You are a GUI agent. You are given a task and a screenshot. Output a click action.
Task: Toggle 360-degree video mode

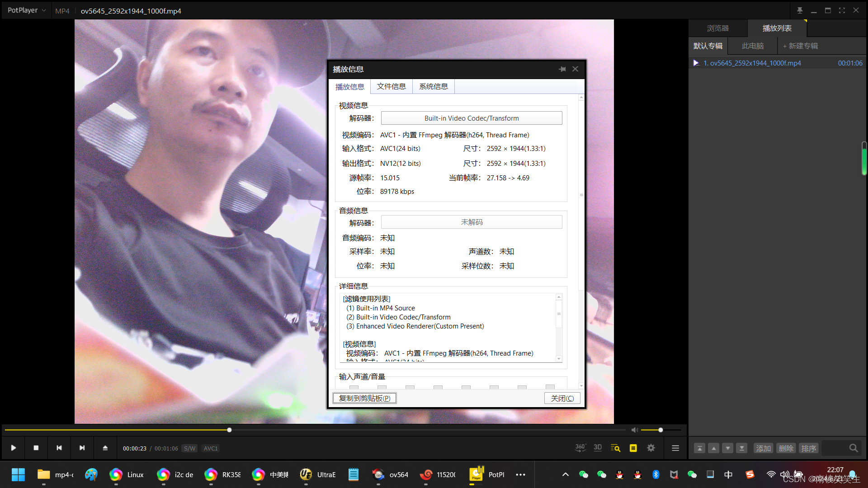click(580, 448)
